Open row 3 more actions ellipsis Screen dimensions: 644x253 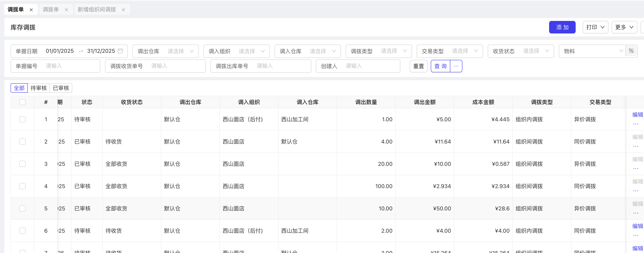(635, 168)
